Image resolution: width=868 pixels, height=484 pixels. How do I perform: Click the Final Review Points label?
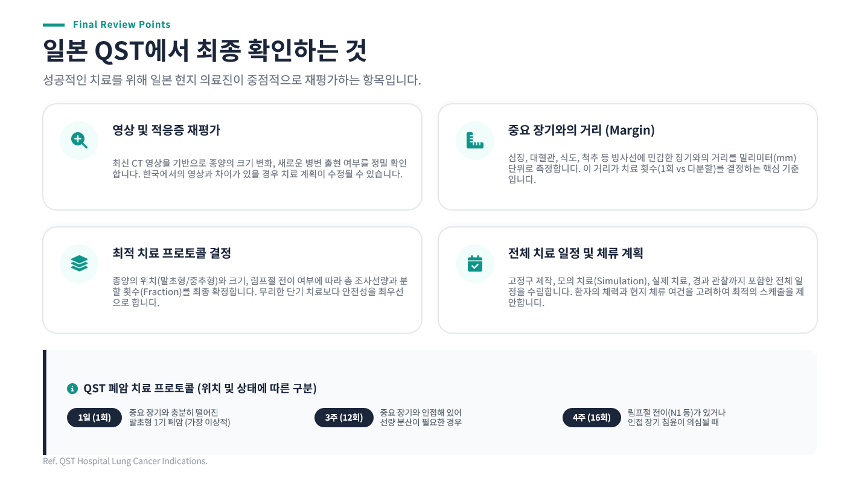[121, 25]
